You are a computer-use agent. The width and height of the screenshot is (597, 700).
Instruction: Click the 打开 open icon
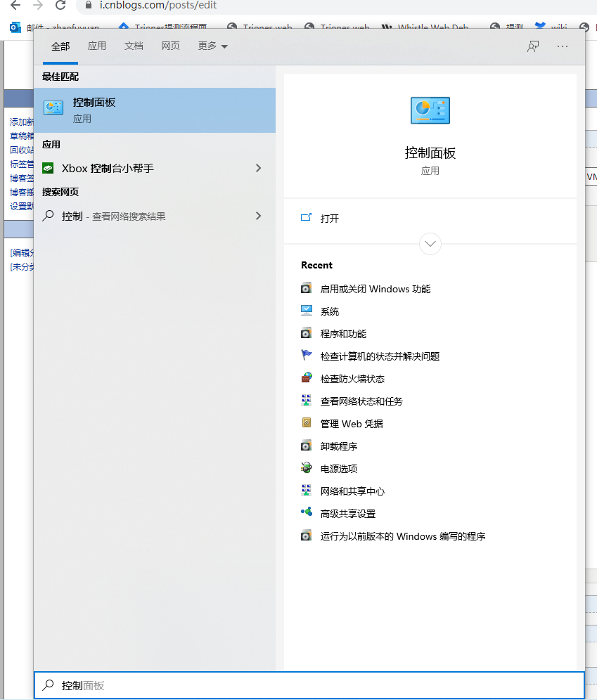pos(307,218)
